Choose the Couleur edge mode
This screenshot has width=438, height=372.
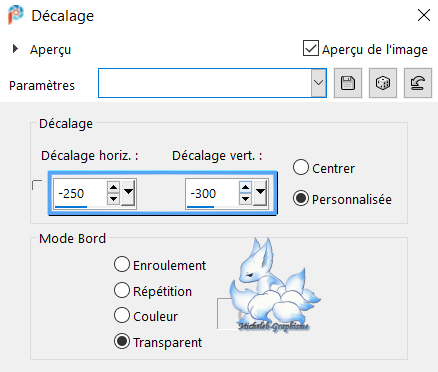click(x=122, y=315)
